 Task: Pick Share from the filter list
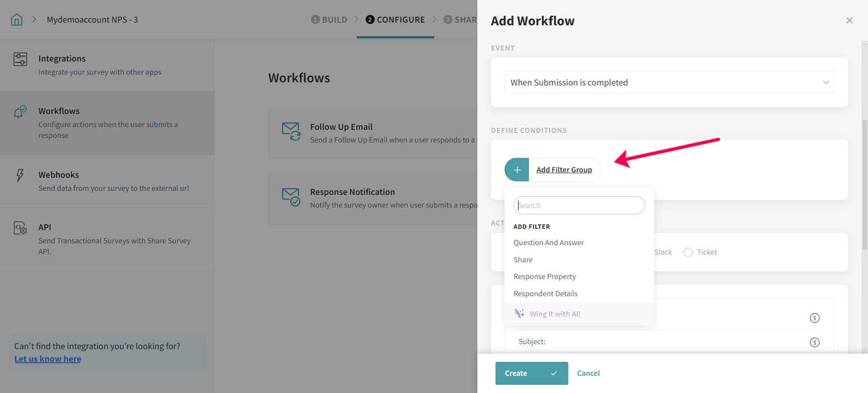(x=523, y=260)
